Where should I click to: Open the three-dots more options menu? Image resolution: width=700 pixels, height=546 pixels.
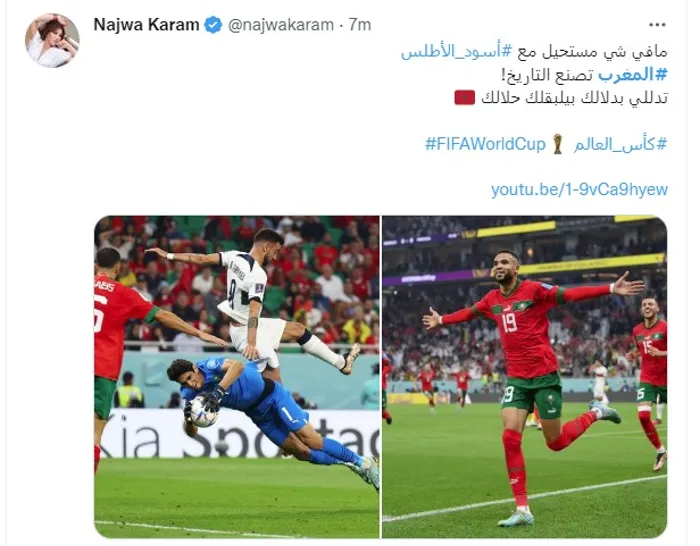[657, 25]
